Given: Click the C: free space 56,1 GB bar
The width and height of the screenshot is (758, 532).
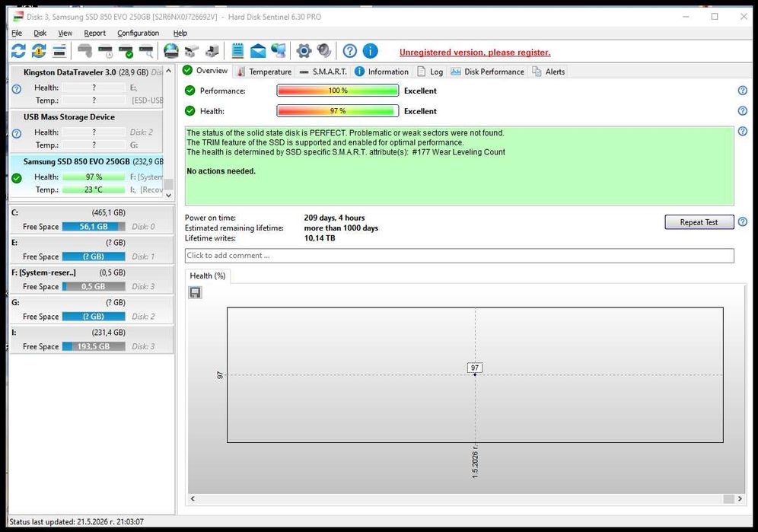Looking at the screenshot, I should [x=94, y=226].
